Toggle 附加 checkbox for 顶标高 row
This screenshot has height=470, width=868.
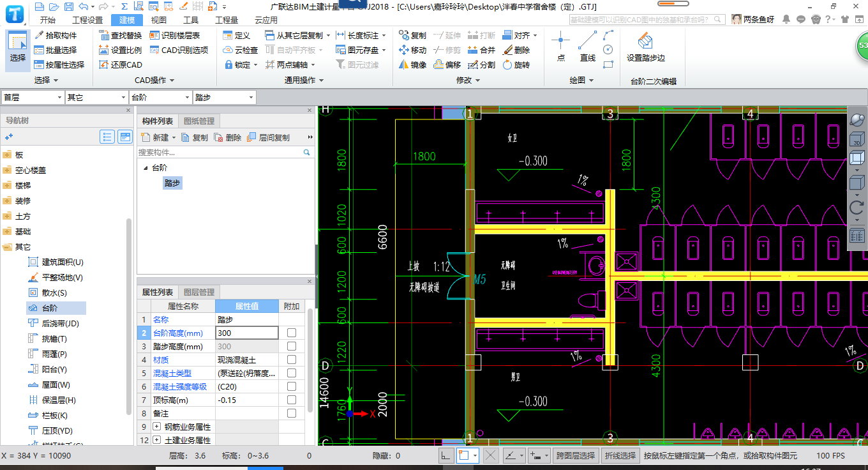(292, 400)
